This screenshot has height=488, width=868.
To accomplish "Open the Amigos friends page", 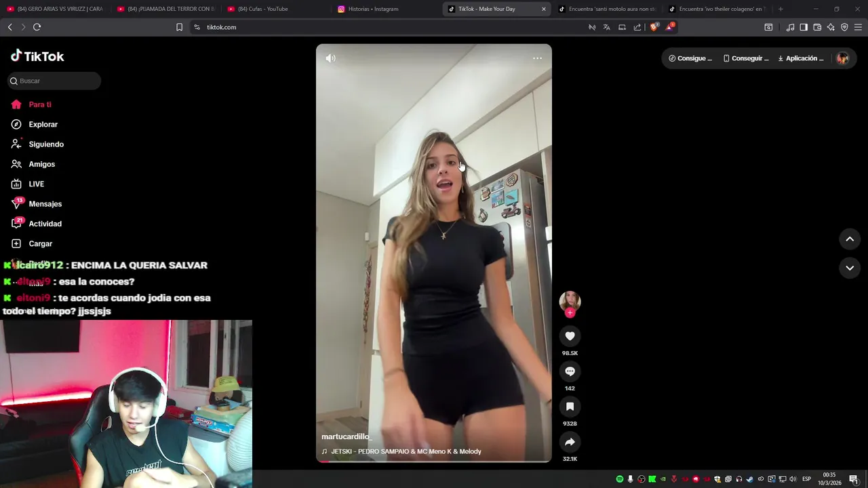I will click(33, 164).
